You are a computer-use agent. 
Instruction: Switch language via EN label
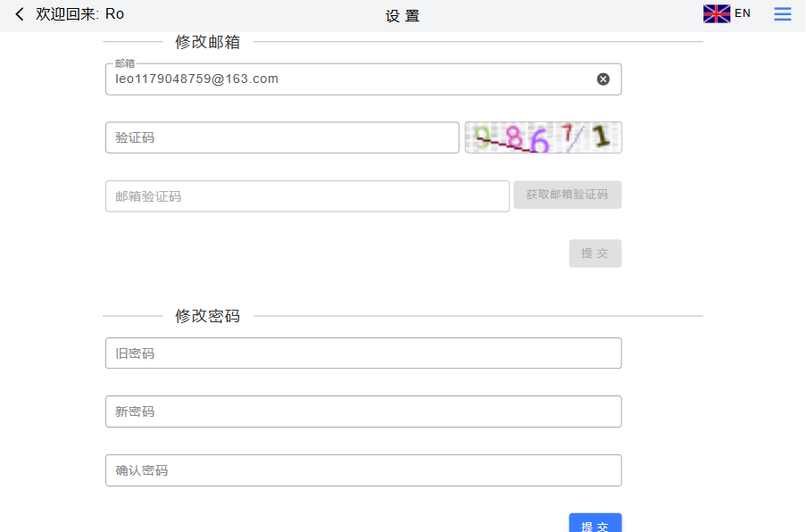coord(743,13)
